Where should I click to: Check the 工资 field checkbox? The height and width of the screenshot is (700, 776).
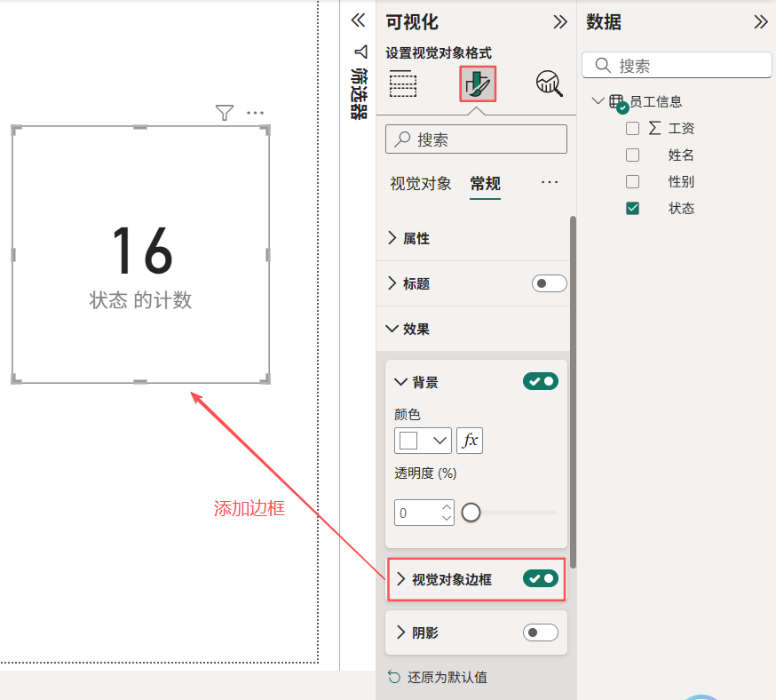tap(632, 128)
